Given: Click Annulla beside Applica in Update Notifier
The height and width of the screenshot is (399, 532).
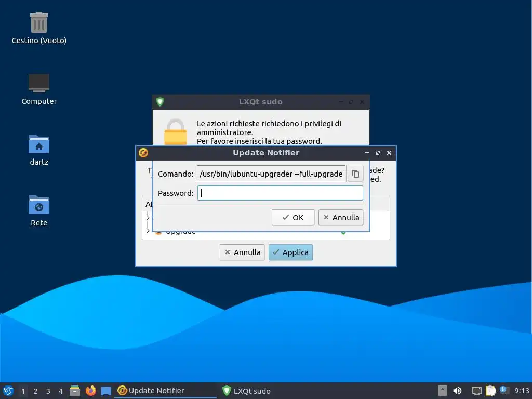Looking at the screenshot, I should (x=242, y=252).
